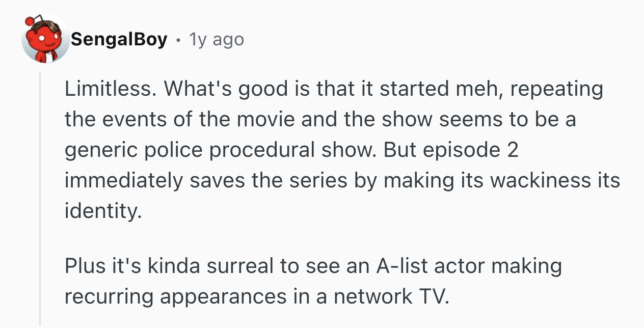Click the dot separator beside the username
Viewport: 644px width, 328px height.
click(x=178, y=40)
